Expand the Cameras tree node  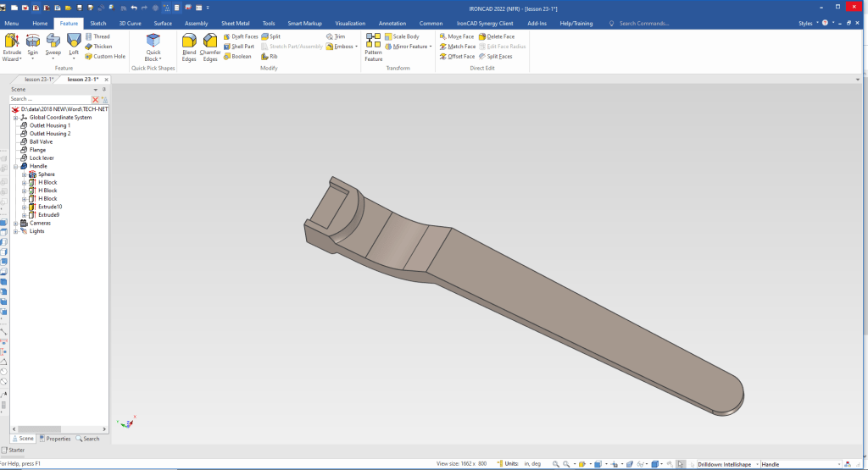click(15, 223)
